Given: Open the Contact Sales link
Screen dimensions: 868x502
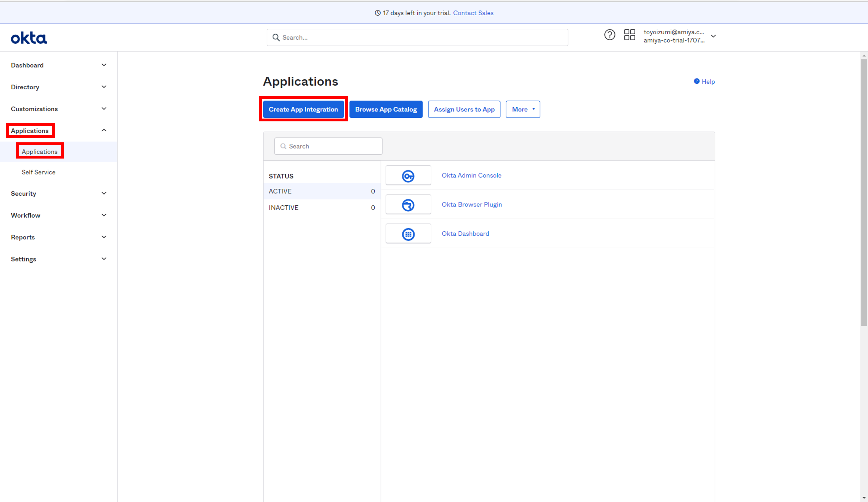Looking at the screenshot, I should (473, 13).
